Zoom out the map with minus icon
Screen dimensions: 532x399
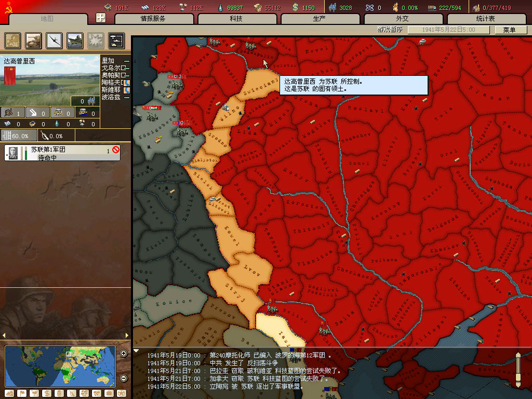[124, 378]
